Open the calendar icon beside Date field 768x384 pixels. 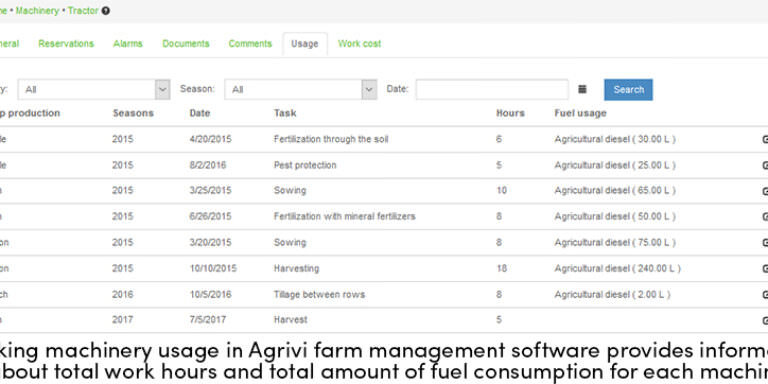click(x=582, y=89)
